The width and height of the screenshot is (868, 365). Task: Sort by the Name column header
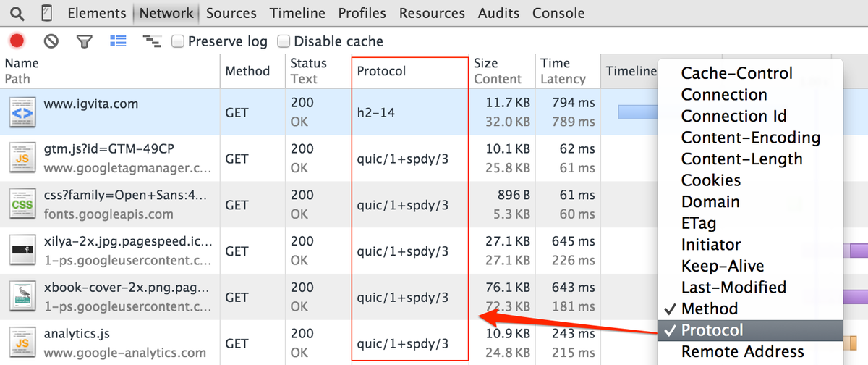click(x=110, y=71)
